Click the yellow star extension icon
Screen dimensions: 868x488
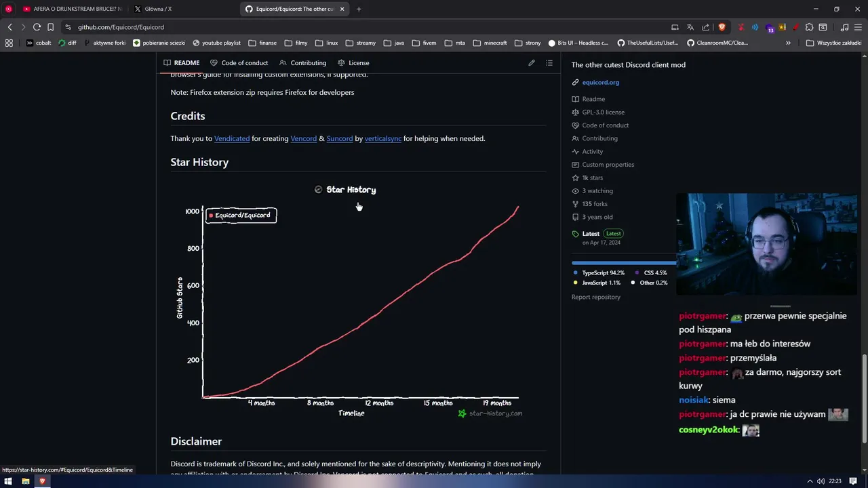pos(783,27)
